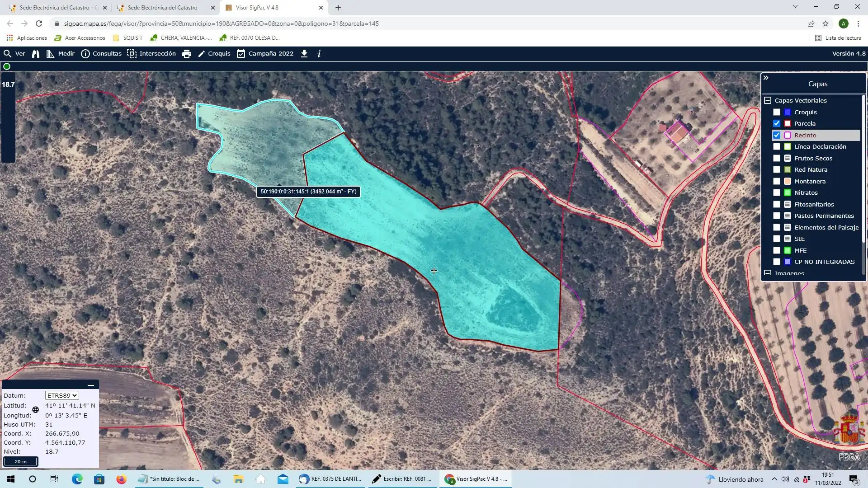Screen dimensions: 868x488
Task: Collapse the Capas Vectoriales group
Action: pyautogui.click(x=768, y=100)
